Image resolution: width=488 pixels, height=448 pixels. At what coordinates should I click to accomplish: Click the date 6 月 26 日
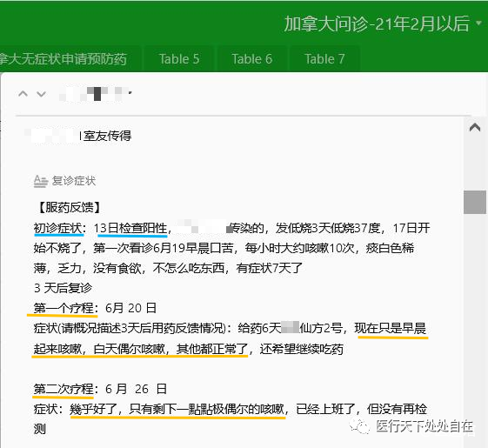pyautogui.click(x=136, y=389)
